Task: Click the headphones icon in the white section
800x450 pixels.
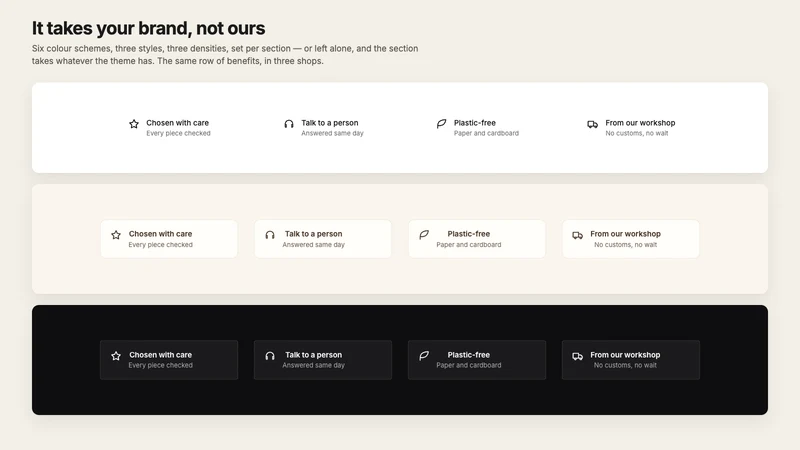Action: pos(289,124)
